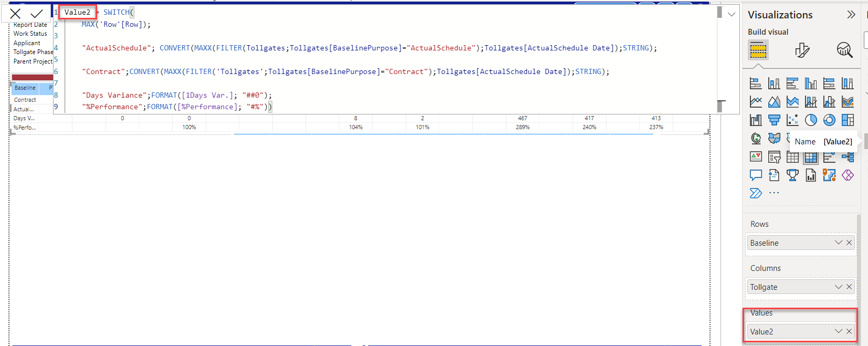Open the Value2 field dropdown in Values
The height and width of the screenshot is (346, 868).
click(838, 331)
